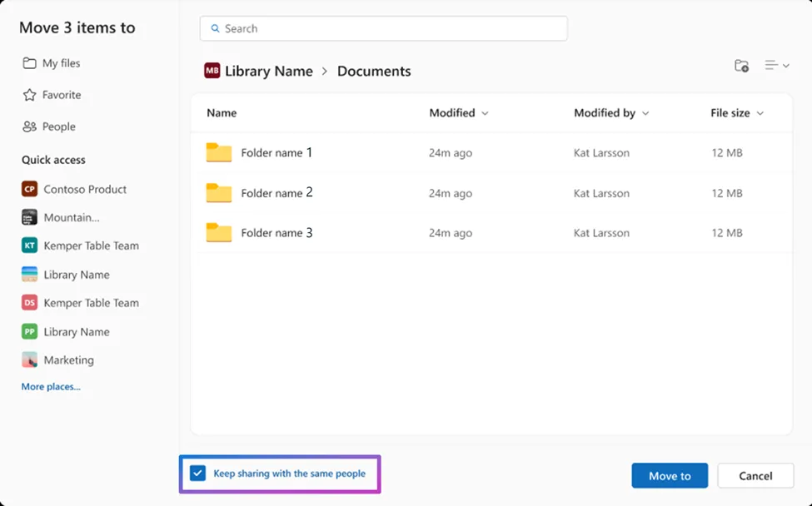Open the green PP Library Name icon
Viewport: 812px width, 506px height.
(x=30, y=331)
